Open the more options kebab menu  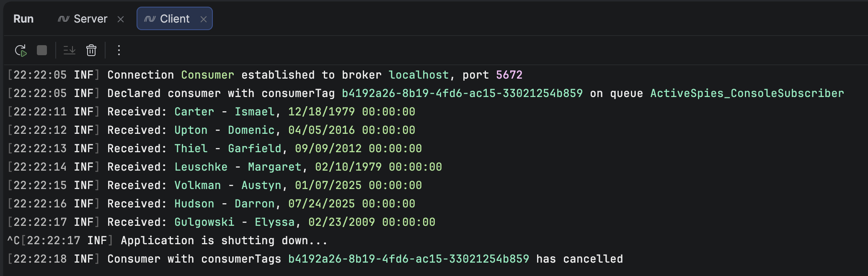point(119,51)
